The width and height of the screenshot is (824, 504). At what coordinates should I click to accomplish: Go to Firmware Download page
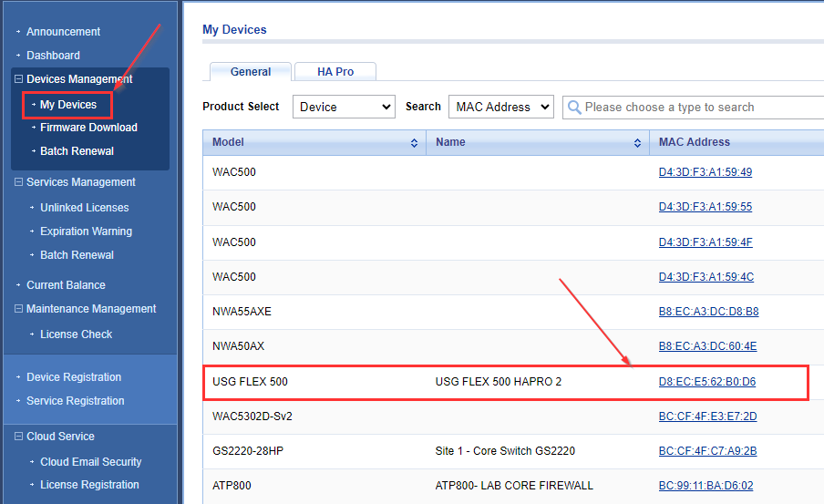(x=88, y=128)
